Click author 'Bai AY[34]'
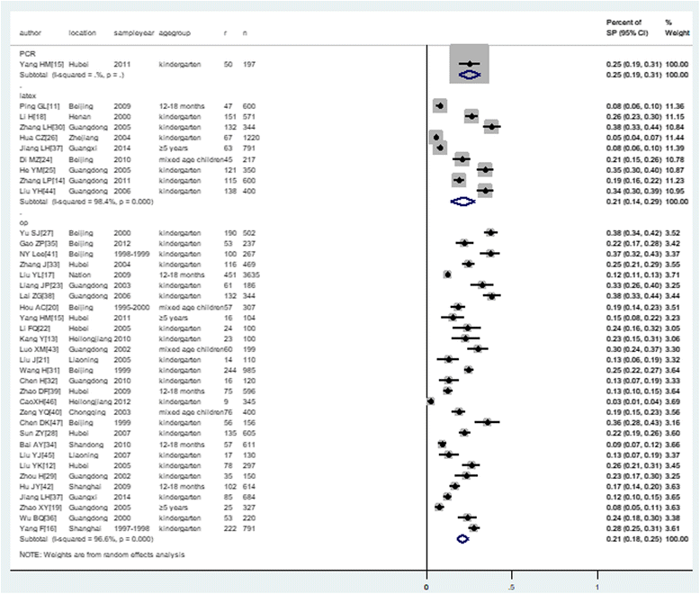Screen dimensions: 700x594 [x=38, y=445]
